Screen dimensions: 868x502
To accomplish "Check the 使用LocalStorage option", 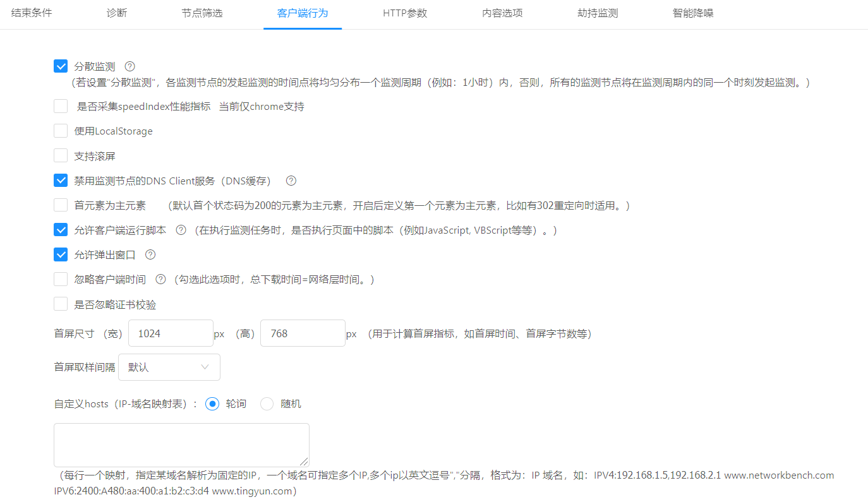I will pos(61,131).
